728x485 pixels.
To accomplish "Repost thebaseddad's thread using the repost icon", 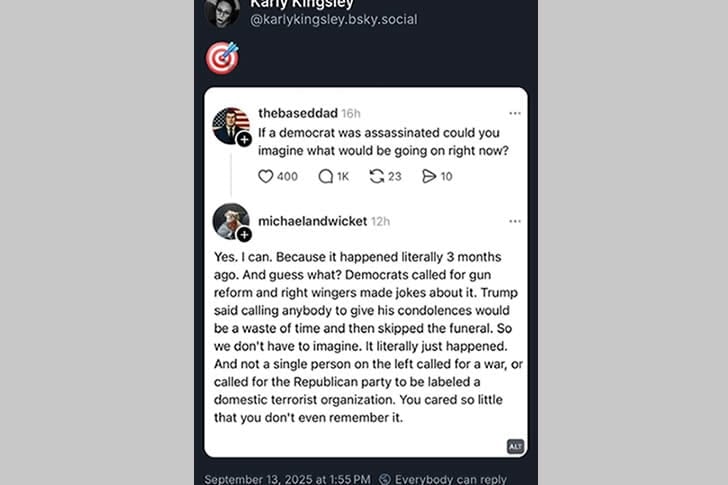I will click(x=377, y=176).
